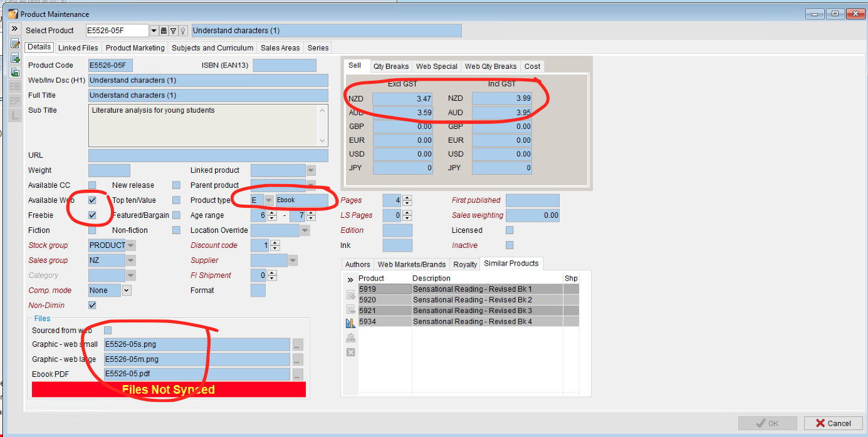Switch to the Authors tab
Screen dimensions: 868x437
(x=358, y=264)
